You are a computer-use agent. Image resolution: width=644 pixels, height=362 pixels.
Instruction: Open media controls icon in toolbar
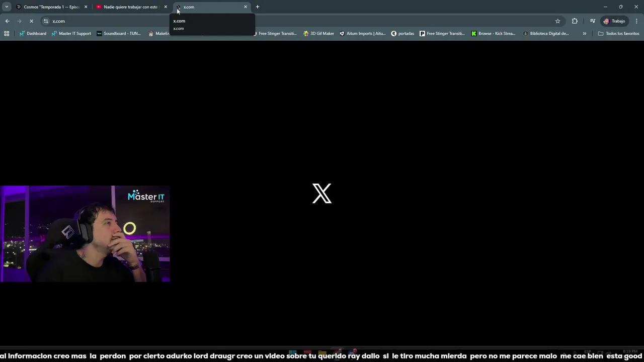[x=593, y=21]
